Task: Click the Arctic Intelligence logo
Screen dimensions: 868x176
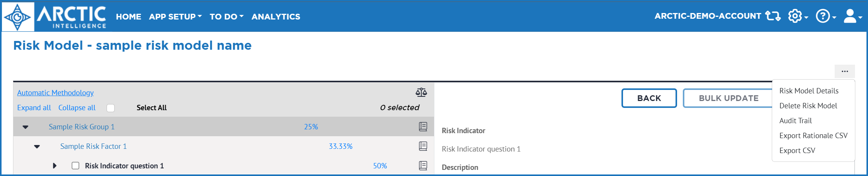Action: point(54,16)
